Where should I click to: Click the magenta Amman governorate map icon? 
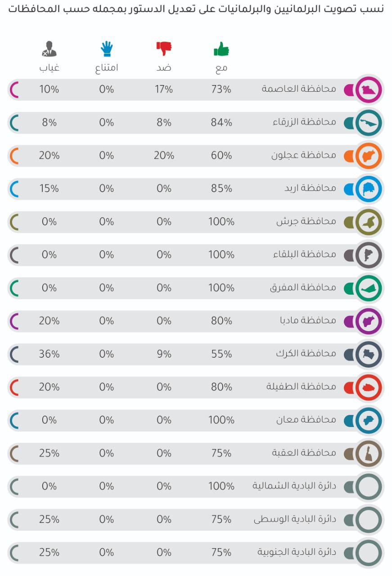[x=369, y=90]
